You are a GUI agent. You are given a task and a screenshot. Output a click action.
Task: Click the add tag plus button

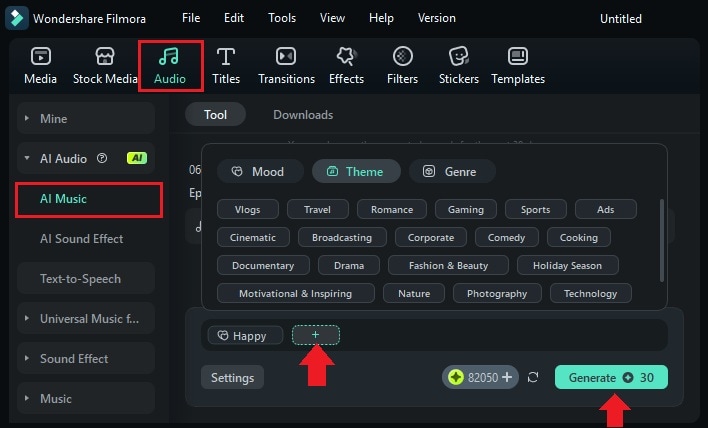(316, 335)
